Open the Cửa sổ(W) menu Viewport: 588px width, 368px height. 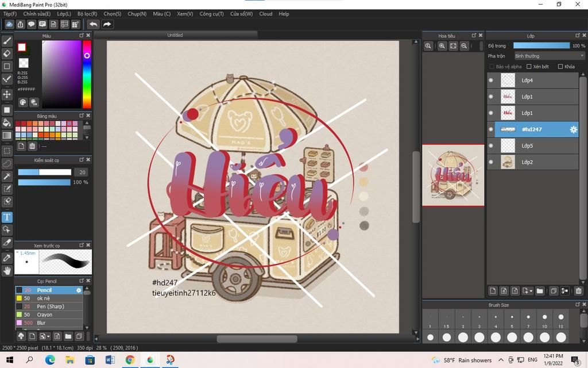242,14
